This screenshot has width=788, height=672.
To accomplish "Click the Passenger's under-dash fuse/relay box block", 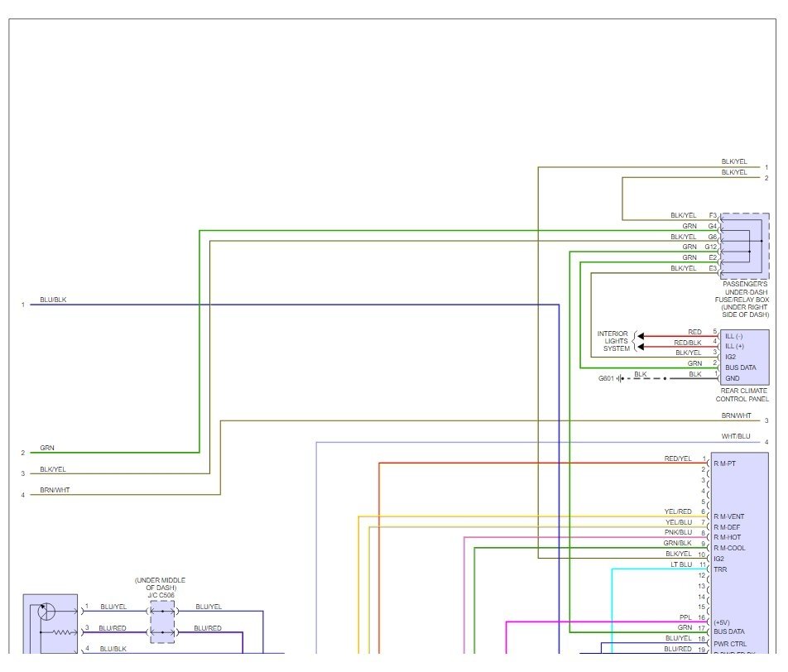I will (745, 247).
